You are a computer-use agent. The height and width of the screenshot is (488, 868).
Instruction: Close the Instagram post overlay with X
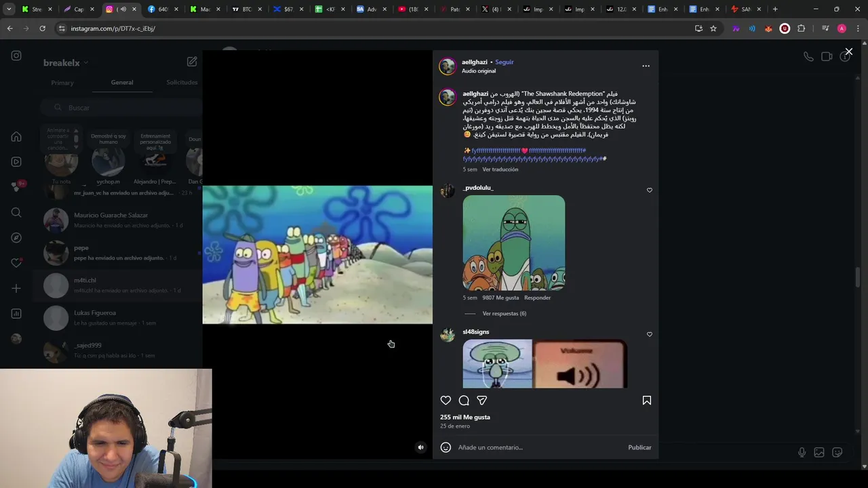point(848,52)
